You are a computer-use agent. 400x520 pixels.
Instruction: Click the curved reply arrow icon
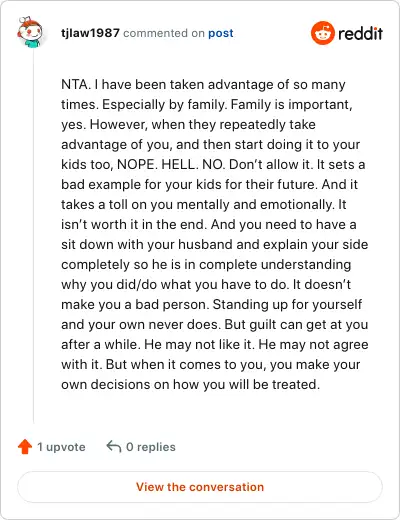coord(114,447)
